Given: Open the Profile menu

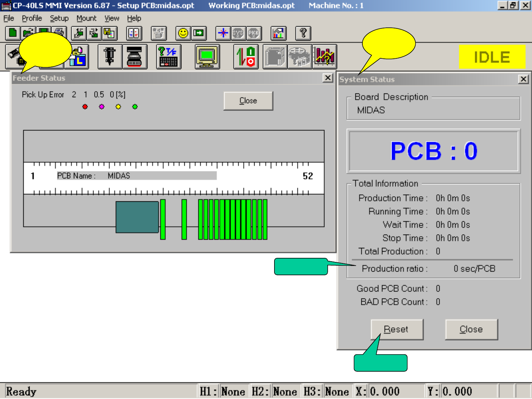Looking at the screenshot, I should [x=32, y=18].
